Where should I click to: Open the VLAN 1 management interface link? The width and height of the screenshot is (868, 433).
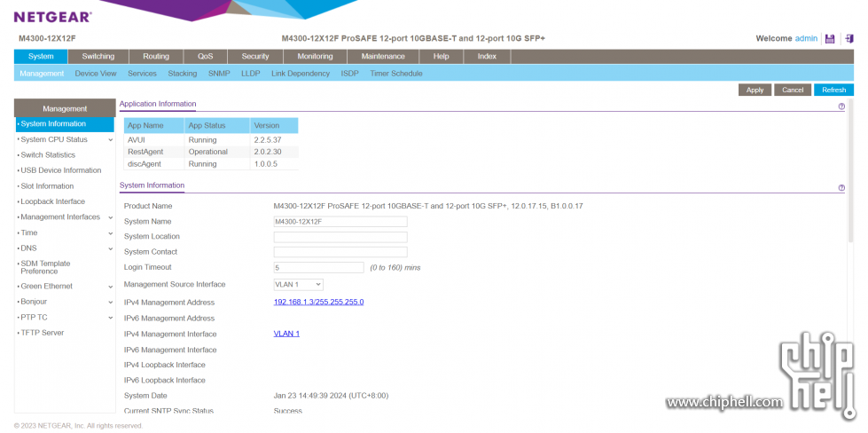click(x=286, y=334)
